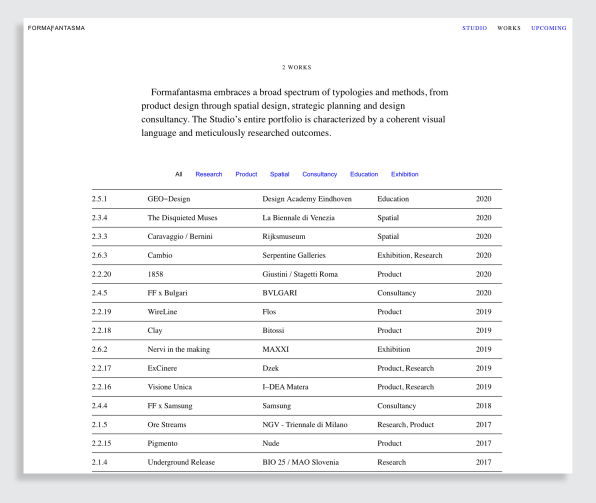
Task: Select the All filter
Action: pyautogui.click(x=179, y=174)
